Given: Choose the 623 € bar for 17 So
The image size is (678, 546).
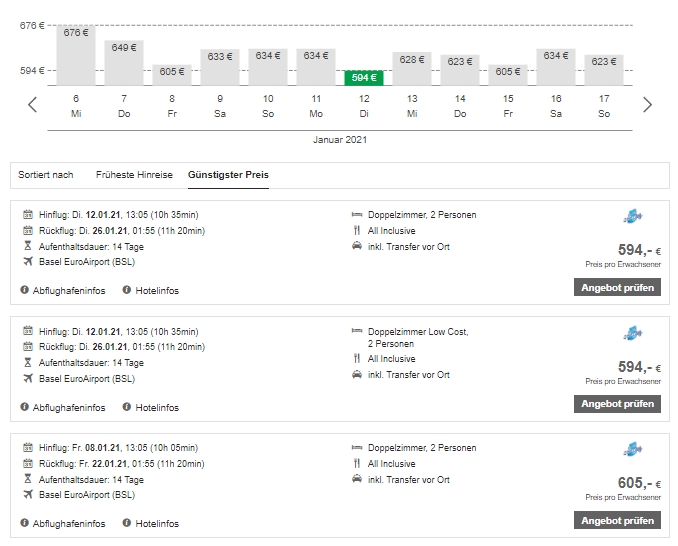Looking at the screenshot, I should coord(604,68).
